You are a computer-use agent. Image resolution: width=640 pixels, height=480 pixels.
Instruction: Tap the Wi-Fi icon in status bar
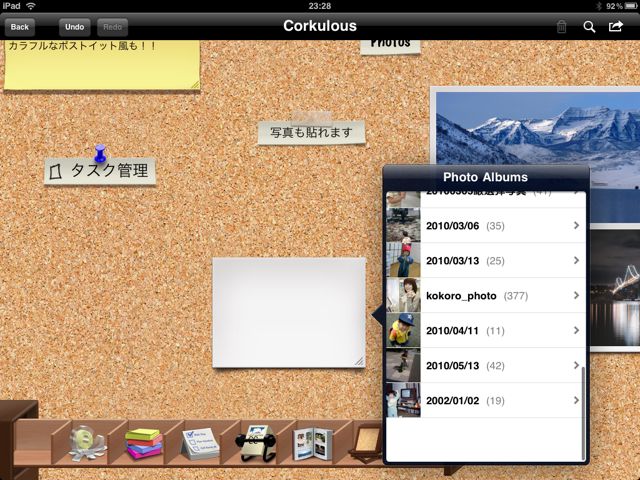31,6
